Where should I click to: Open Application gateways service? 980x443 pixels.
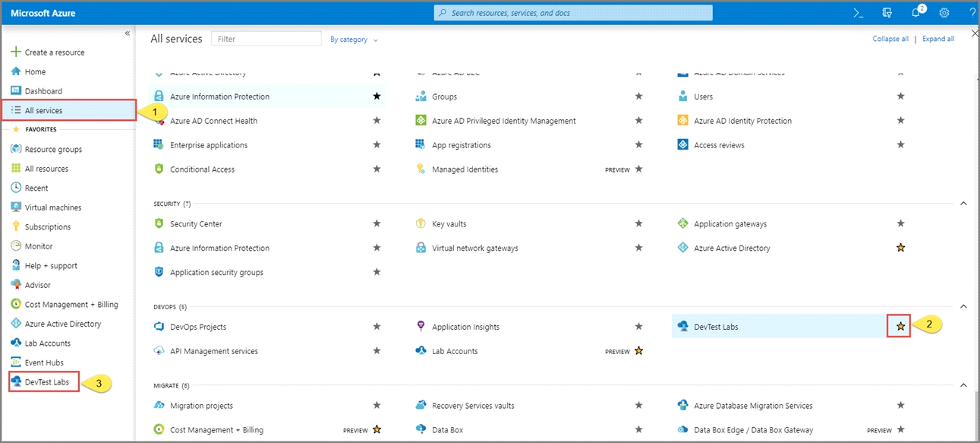[x=730, y=224]
